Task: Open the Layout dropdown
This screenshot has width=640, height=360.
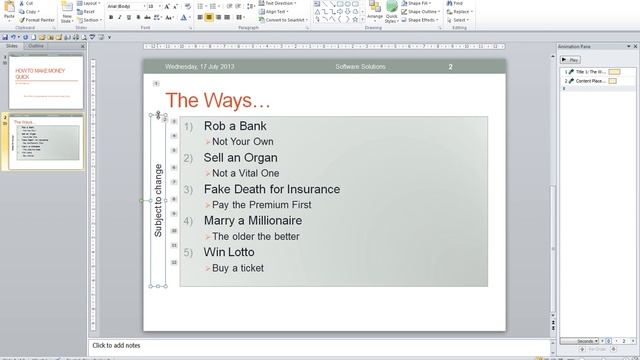Action: [88, 3]
